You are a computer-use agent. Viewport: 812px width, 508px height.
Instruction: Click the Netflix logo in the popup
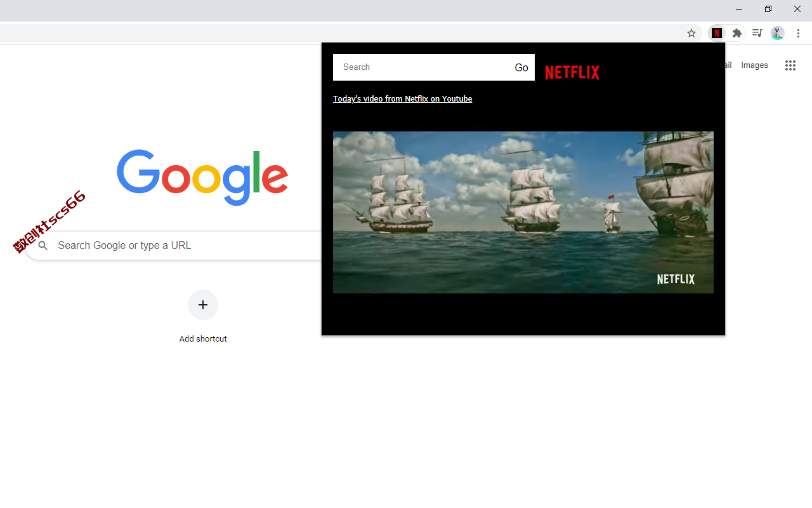click(572, 72)
